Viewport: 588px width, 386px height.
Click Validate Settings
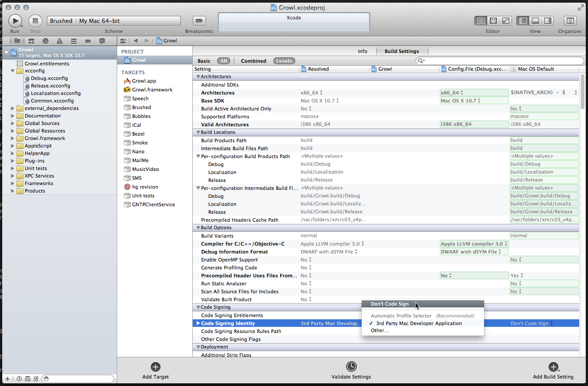click(x=351, y=371)
